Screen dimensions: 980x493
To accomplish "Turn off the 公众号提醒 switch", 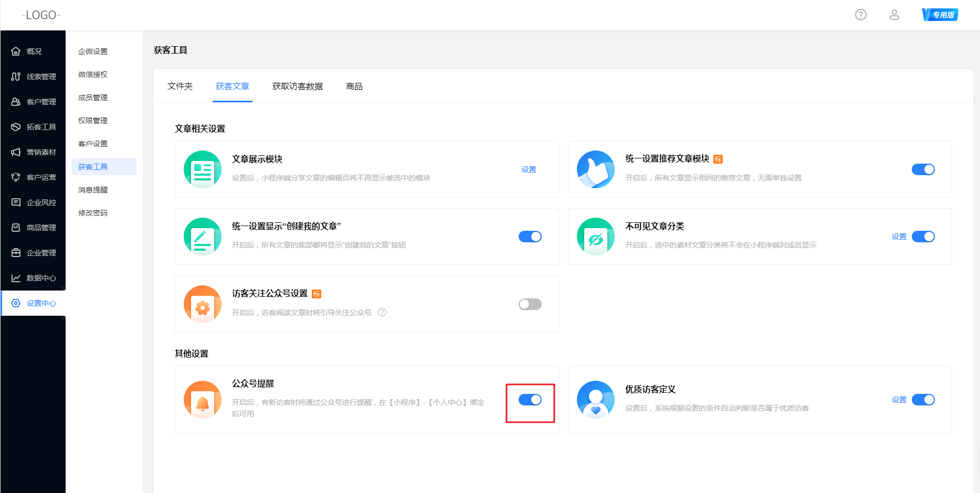I will pyautogui.click(x=530, y=400).
